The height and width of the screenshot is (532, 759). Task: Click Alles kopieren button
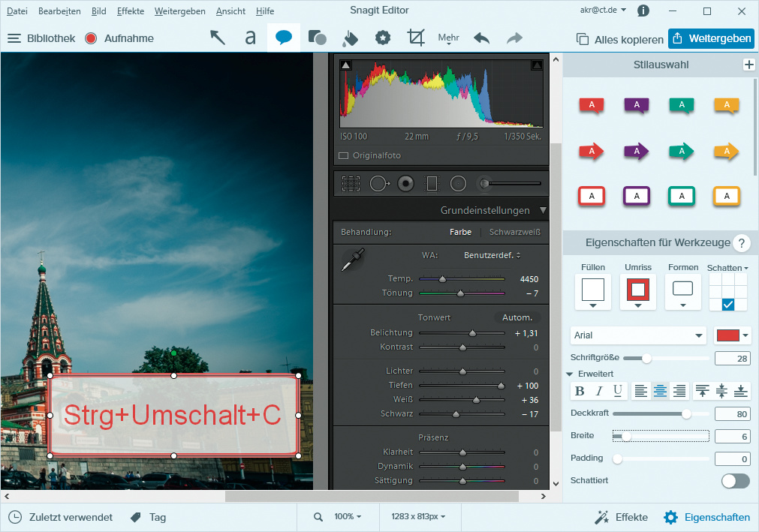620,39
